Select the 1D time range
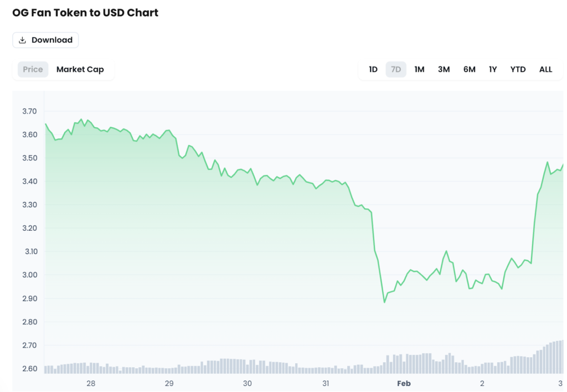Image resolution: width=567 pixels, height=392 pixels. click(x=373, y=69)
